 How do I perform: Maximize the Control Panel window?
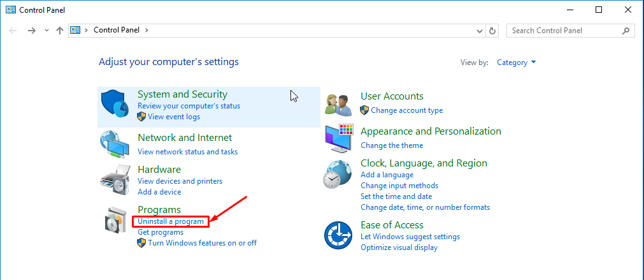tap(599, 10)
